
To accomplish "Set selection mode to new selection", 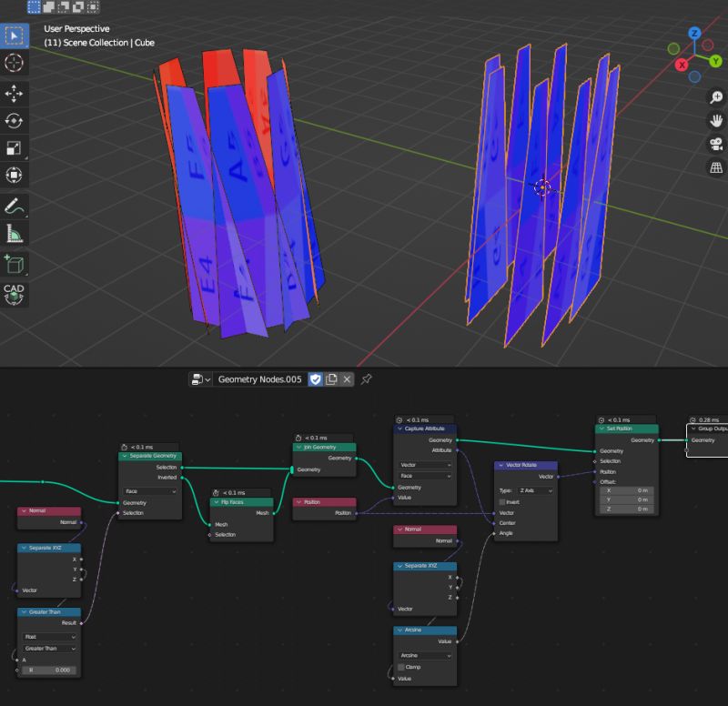I will (x=34, y=6).
